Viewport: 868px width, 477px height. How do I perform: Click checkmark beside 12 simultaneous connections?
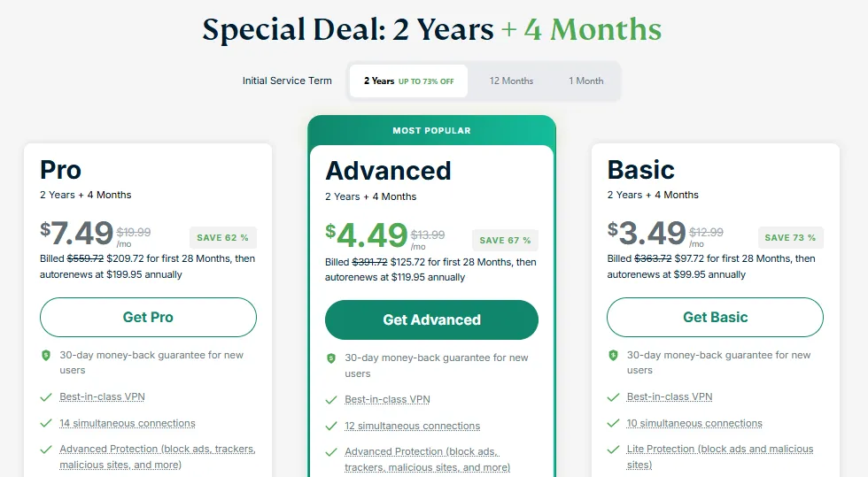331,427
